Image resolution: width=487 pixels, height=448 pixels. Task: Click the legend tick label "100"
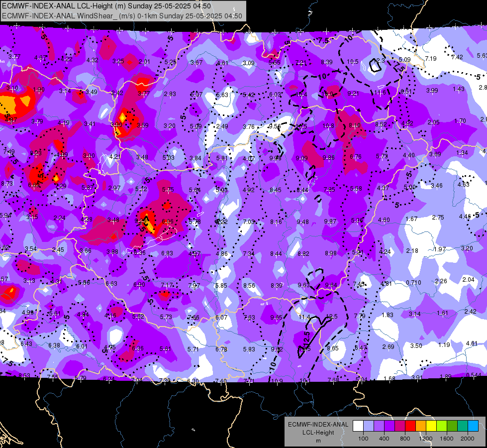pos(363,439)
